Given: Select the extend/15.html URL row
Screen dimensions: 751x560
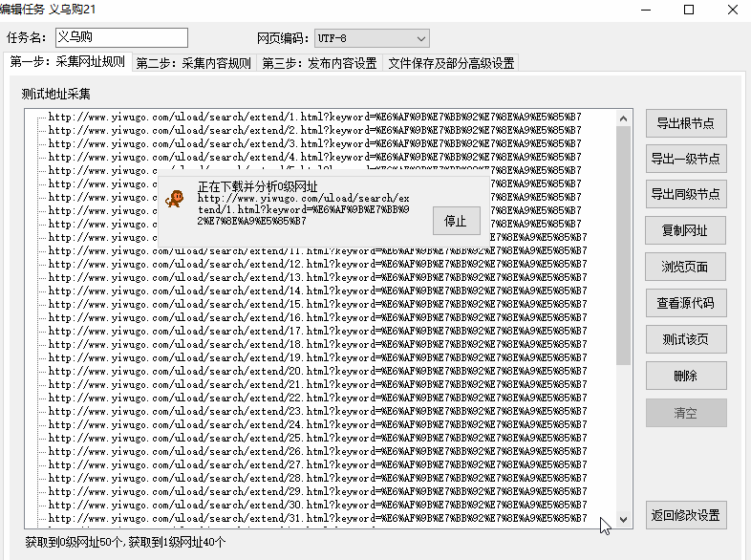Looking at the screenshot, I should (317, 304).
